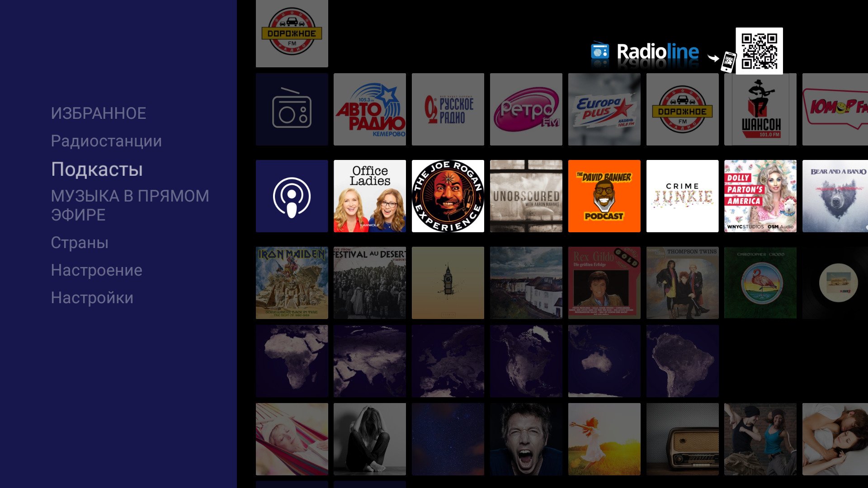Pick the vintage radio mood tile
Image resolution: width=868 pixels, height=488 pixels.
683,439
